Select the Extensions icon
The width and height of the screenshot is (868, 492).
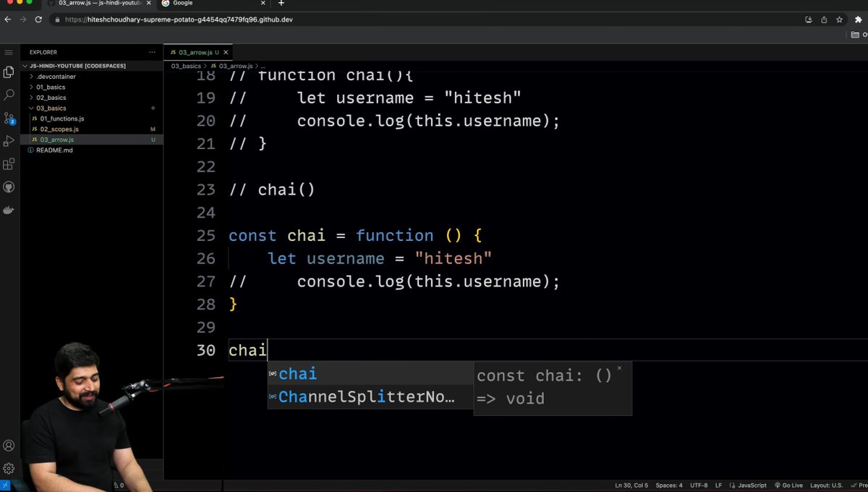9,164
